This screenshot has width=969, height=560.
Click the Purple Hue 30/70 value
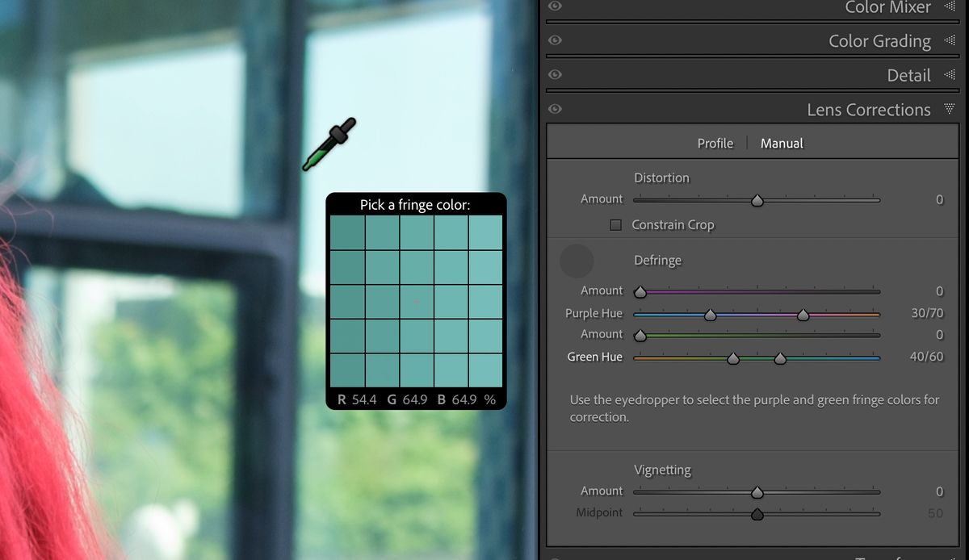tap(927, 313)
